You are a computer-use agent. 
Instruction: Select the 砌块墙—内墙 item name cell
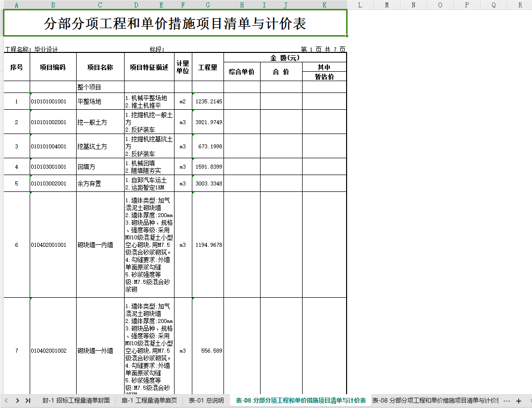[100, 245]
